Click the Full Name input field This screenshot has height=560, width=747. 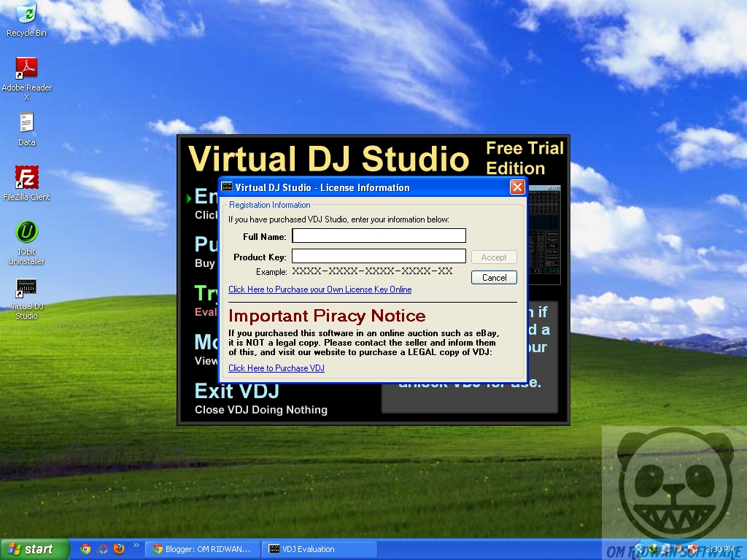(379, 236)
